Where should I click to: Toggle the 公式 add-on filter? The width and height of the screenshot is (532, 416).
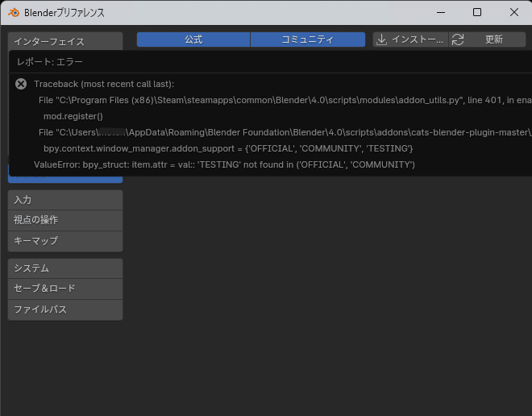(193, 40)
